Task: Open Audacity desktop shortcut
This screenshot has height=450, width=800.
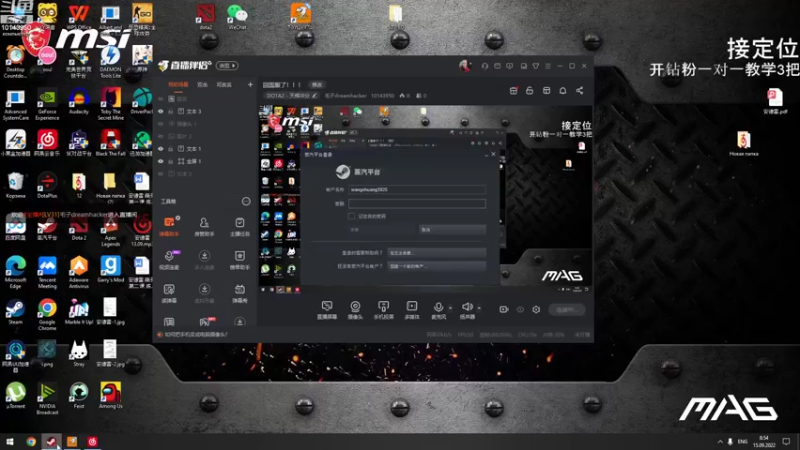Action: coord(79,101)
